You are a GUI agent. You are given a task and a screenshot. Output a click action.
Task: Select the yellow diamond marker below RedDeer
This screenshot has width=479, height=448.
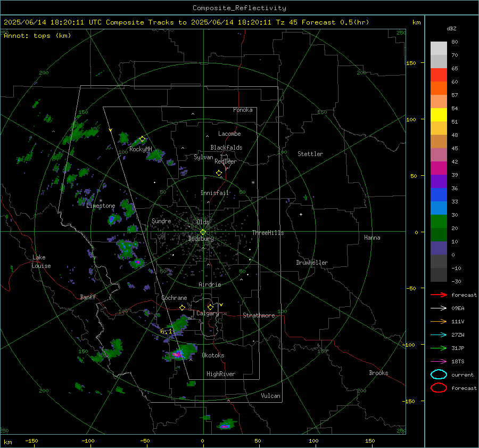[219, 173]
